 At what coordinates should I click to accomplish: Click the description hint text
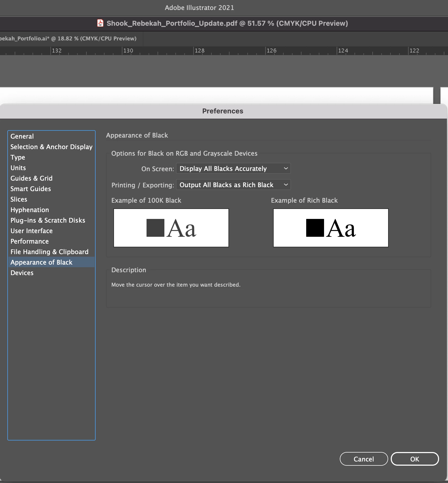(x=176, y=285)
